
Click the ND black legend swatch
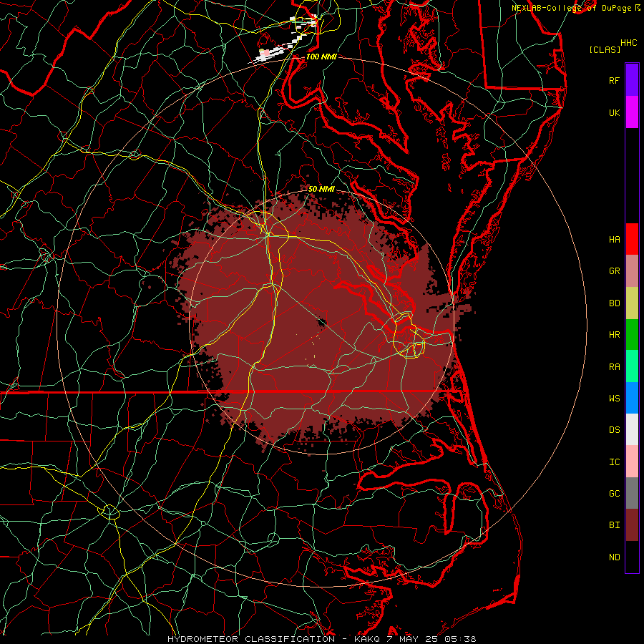632,557
